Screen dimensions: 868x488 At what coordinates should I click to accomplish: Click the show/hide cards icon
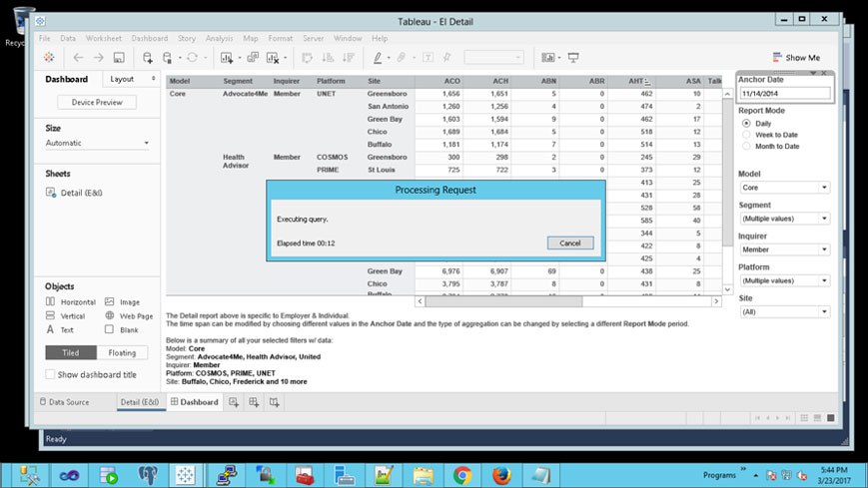[x=548, y=58]
